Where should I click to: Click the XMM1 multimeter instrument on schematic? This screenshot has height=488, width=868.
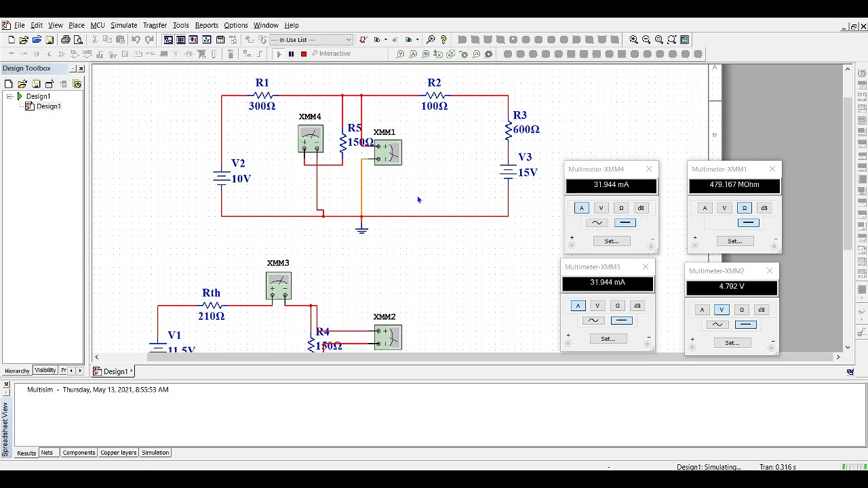(388, 152)
